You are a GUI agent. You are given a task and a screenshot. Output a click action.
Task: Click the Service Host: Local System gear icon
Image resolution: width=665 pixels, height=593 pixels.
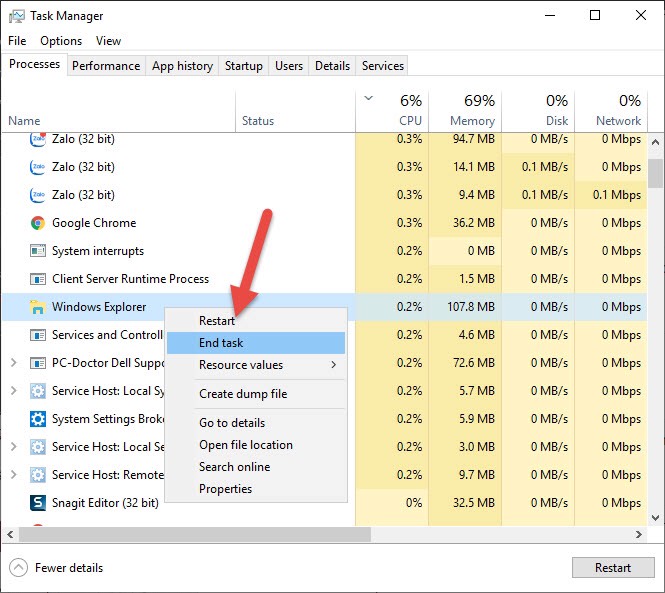click(38, 391)
